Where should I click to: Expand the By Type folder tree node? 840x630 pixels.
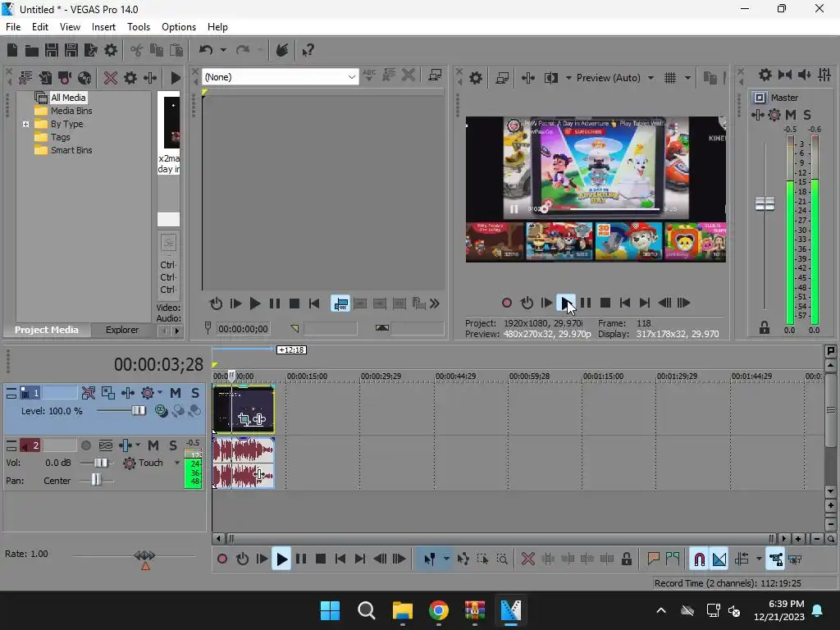[x=25, y=125]
